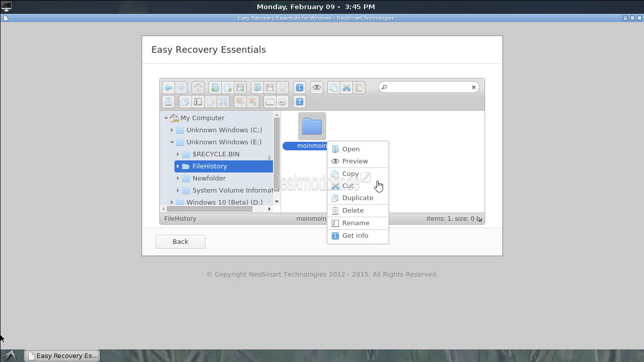Choose Cut from the context menu
Viewport: 644px width, 362px height.
tap(357, 186)
